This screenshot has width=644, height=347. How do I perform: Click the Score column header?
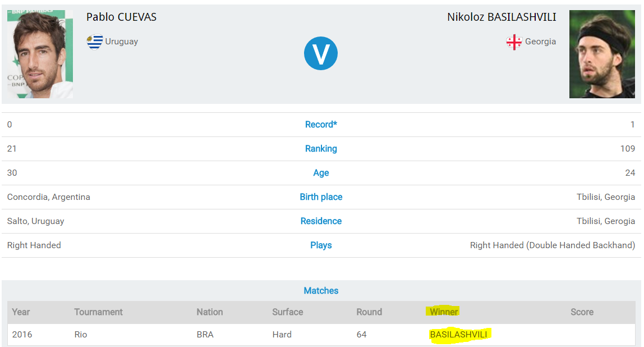coord(582,312)
